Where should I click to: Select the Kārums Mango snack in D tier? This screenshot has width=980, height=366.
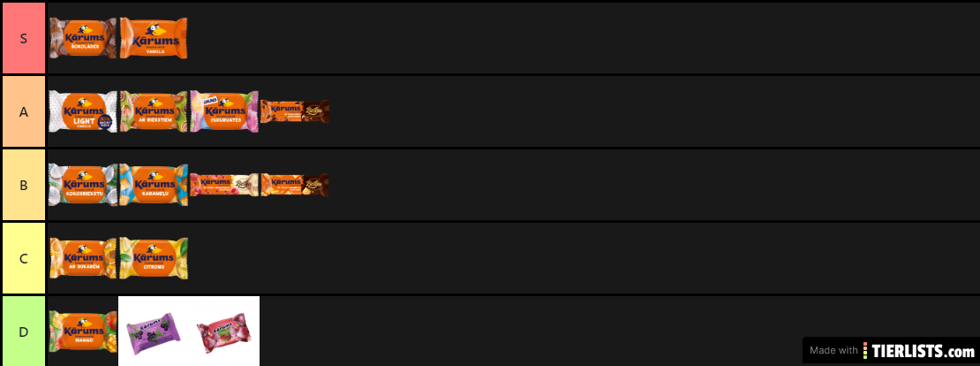point(83,332)
